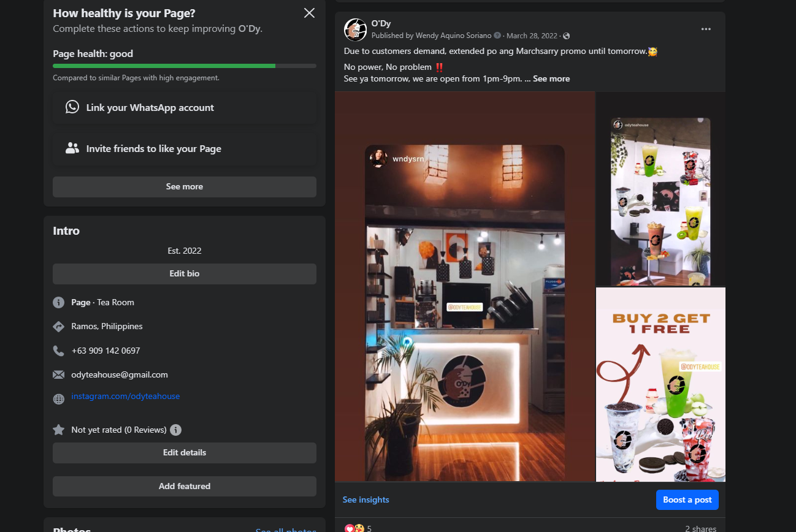The image size is (796, 532).
Task: Expand Page health actions with See more
Action: (x=185, y=187)
